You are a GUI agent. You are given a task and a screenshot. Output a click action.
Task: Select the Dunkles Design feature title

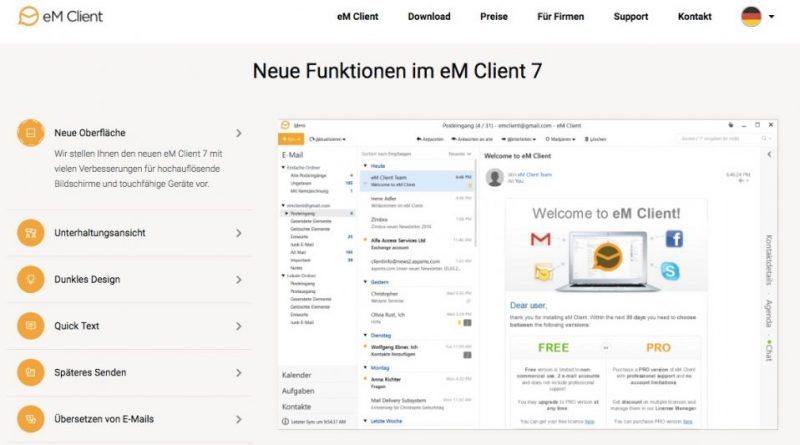tap(87, 280)
